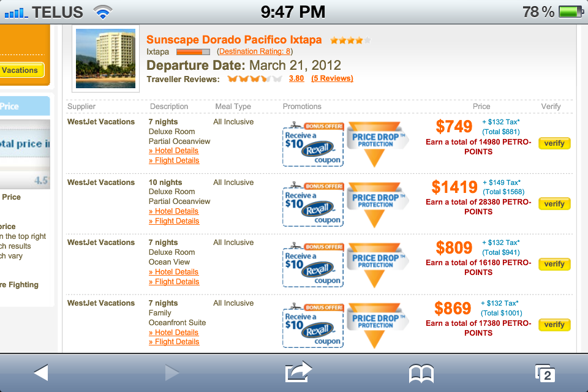
Task: Tap the Safari share icon
Action: 298,372
